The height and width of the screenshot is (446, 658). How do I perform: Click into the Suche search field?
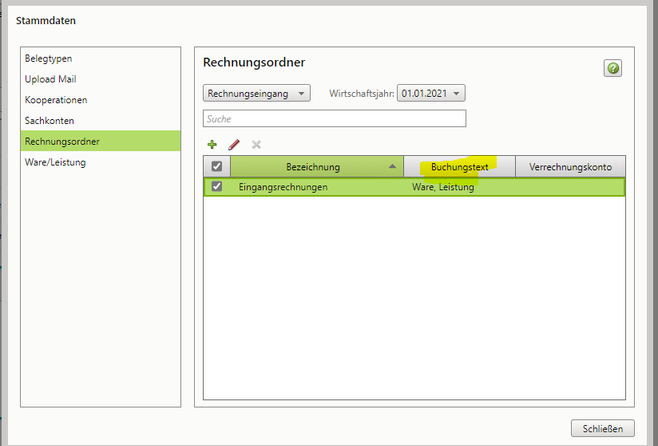coord(334,119)
